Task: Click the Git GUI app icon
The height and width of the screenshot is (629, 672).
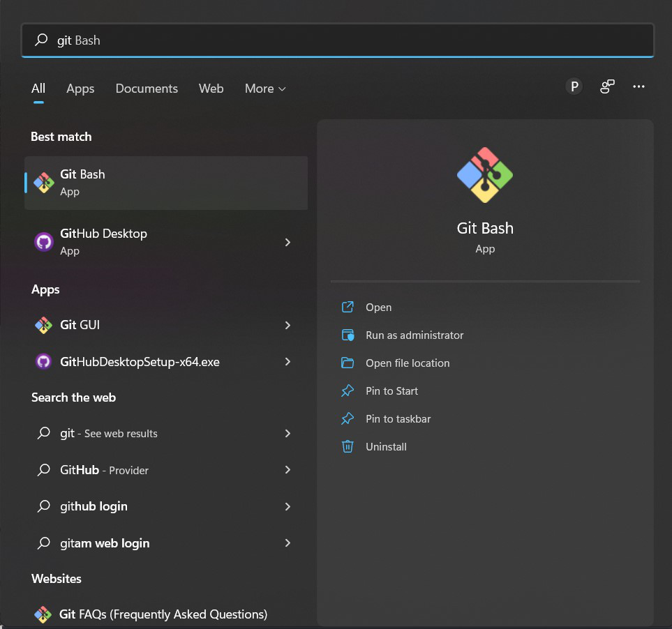Action: click(44, 325)
